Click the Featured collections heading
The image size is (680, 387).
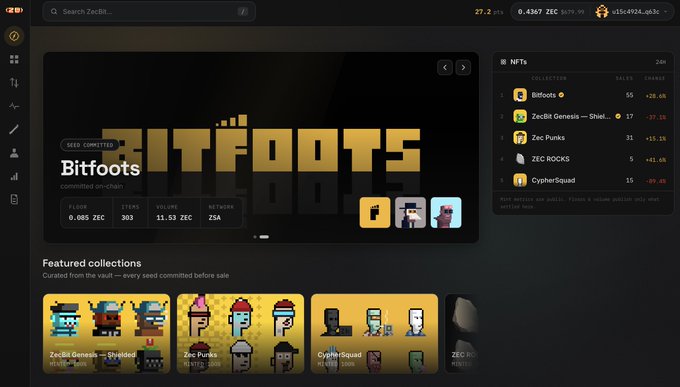point(92,263)
